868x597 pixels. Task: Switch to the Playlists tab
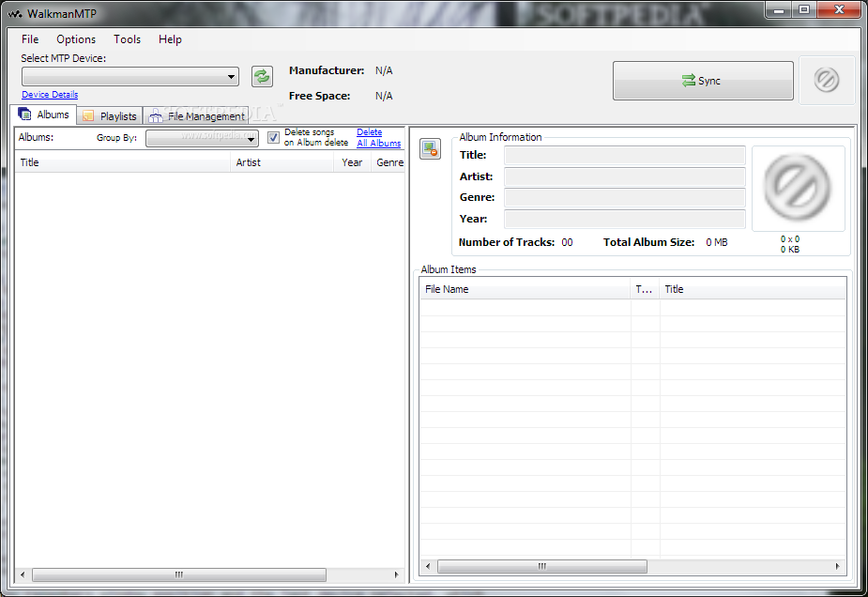(x=110, y=115)
